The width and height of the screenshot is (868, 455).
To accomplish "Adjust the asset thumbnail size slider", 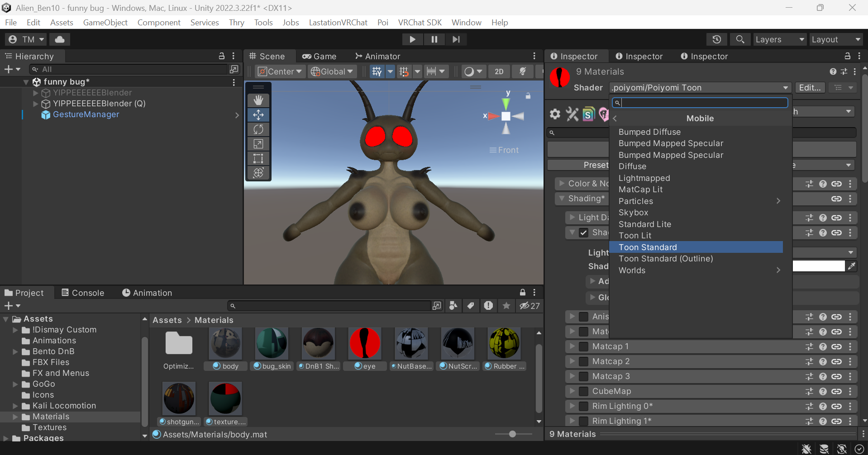I will pyautogui.click(x=512, y=434).
